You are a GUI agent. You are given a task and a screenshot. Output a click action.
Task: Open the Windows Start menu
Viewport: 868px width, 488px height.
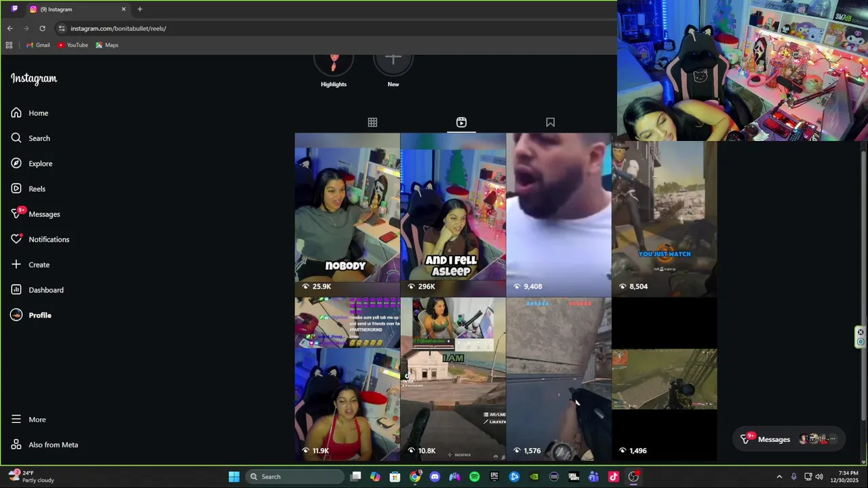coord(234,476)
